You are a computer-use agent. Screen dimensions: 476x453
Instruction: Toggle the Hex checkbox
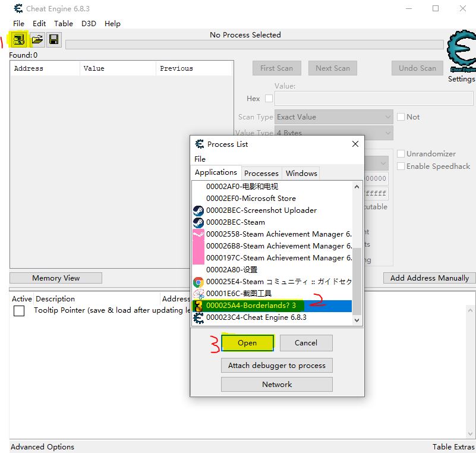269,98
